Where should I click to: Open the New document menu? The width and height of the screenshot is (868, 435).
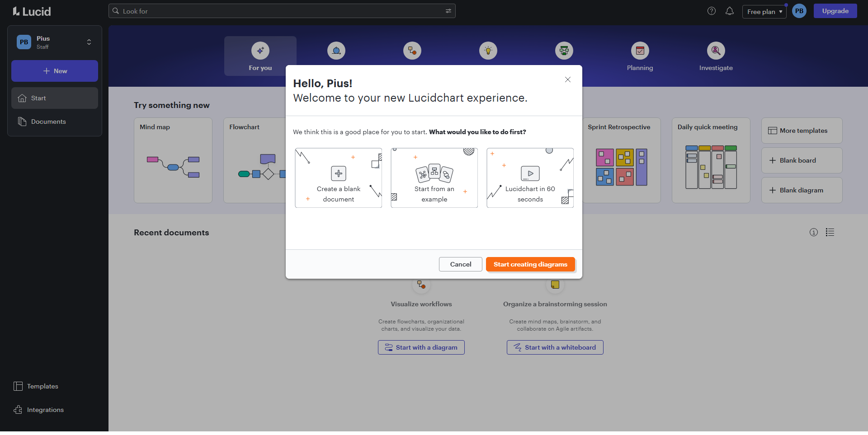tap(55, 71)
